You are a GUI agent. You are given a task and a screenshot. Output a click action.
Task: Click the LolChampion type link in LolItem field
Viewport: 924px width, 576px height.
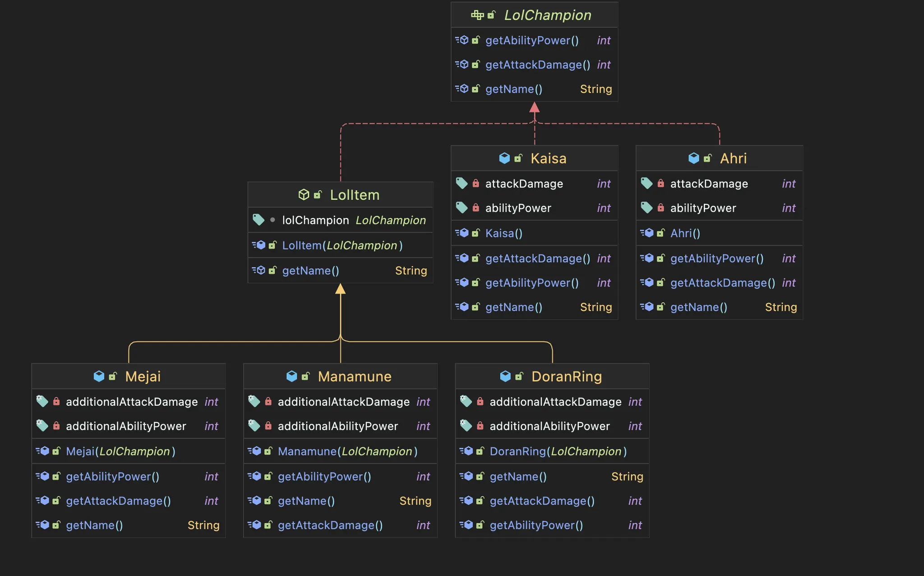(390, 220)
